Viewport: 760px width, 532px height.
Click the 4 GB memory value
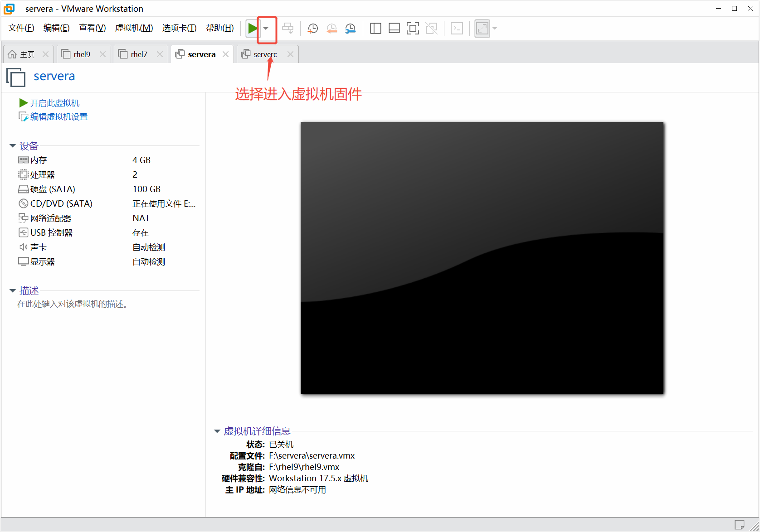point(141,160)
